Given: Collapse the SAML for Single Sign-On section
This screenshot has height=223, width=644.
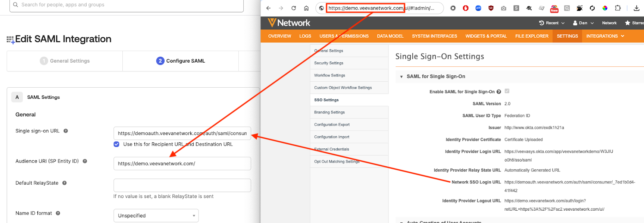Looking at the screenshot, I should pyautogui.click(x=401, y=77).
